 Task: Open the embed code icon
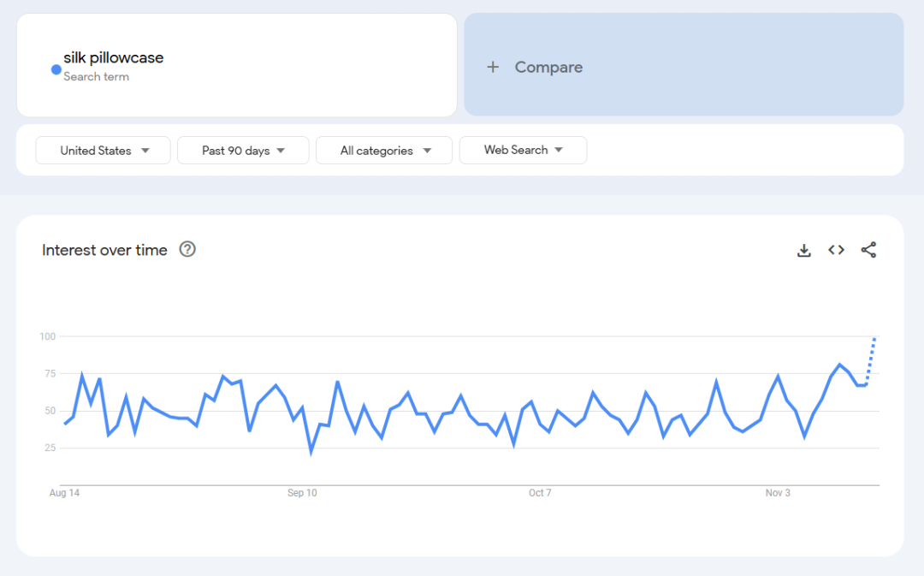click(x=836, y=250)
